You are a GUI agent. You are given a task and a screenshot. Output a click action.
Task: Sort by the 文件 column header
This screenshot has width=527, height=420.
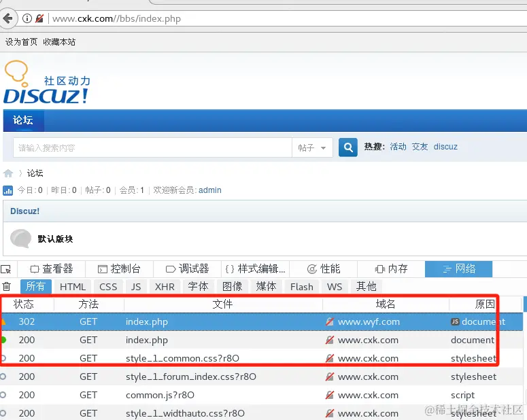[223, 304]
